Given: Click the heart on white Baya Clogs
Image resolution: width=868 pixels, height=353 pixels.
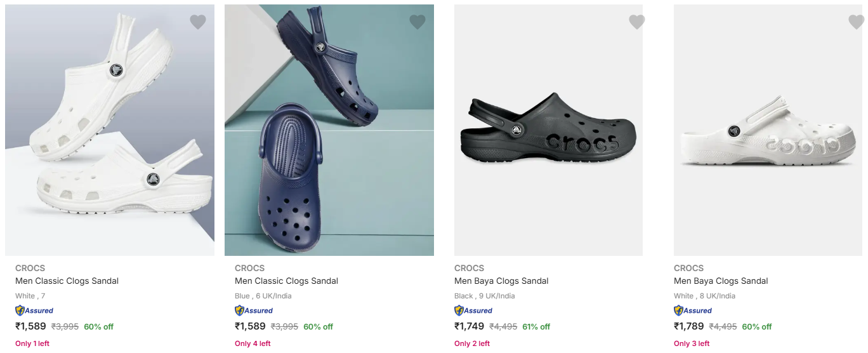Looking at the screenshot, I should 857,22.
